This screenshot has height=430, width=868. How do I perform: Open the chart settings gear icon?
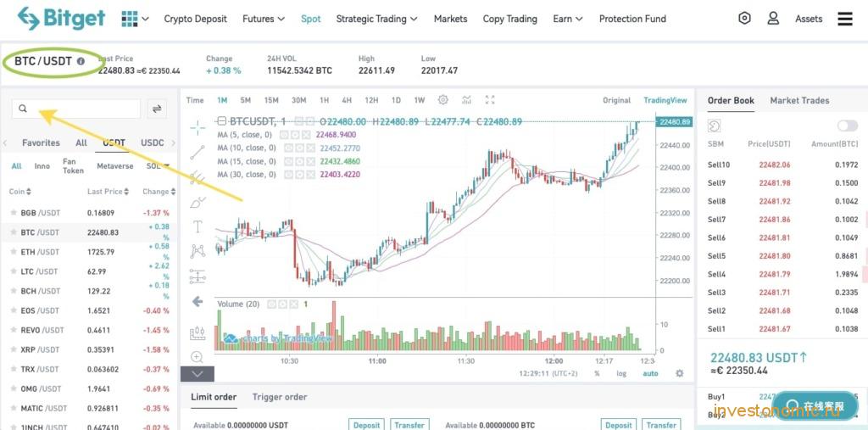pos(442,100)
